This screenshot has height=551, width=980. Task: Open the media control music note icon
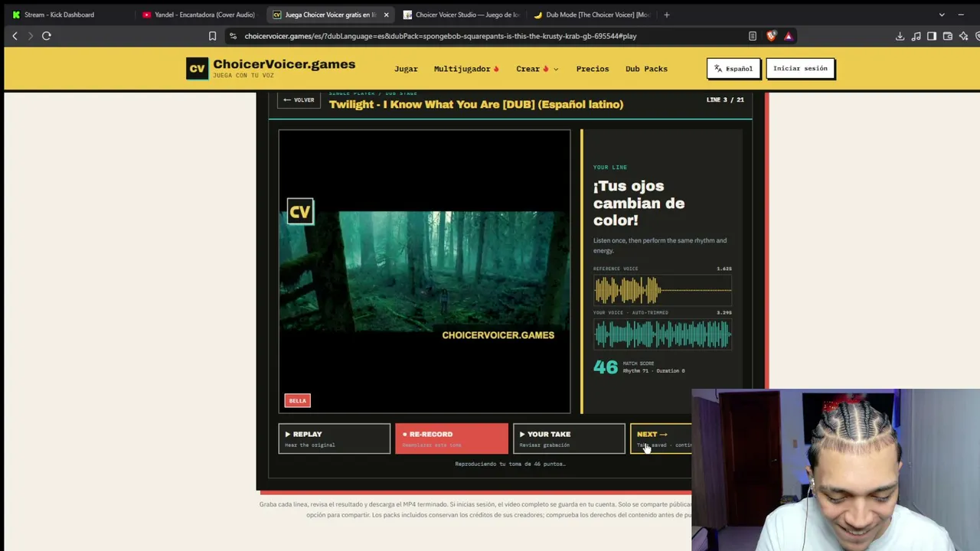tap(916, 36)
